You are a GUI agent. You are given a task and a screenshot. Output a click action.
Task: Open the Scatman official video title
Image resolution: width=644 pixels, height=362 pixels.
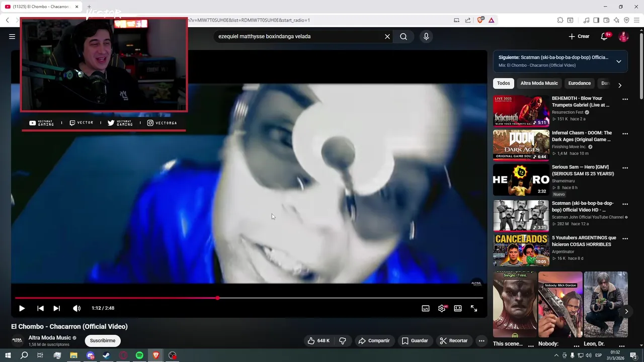coord(583,207)
